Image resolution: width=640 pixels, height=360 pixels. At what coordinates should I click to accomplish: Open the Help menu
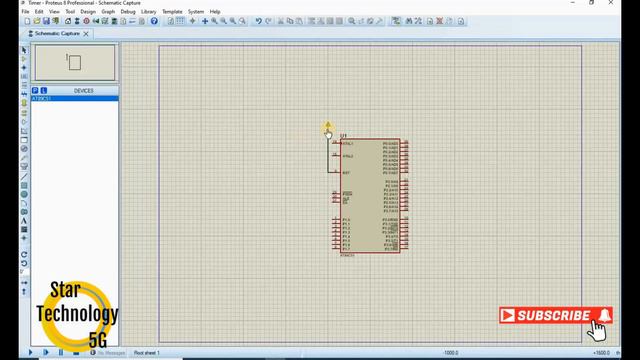[x=215, y=11]
